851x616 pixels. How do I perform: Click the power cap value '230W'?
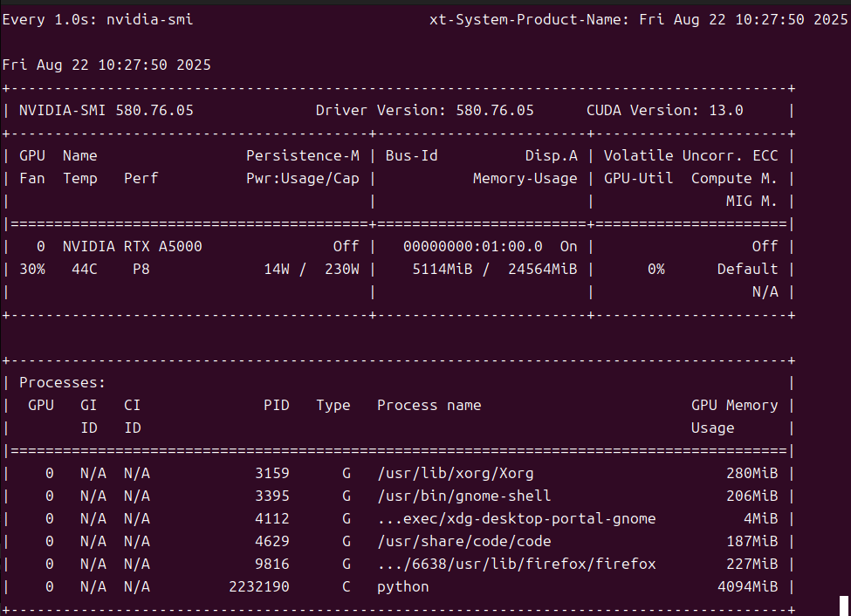point(342,270)
